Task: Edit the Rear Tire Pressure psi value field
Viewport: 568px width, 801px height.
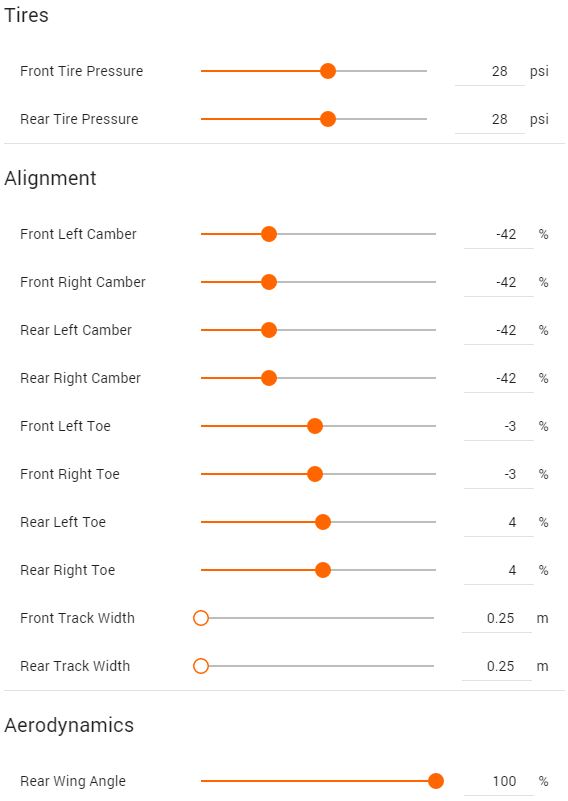Action: click(x=490, y=120)
